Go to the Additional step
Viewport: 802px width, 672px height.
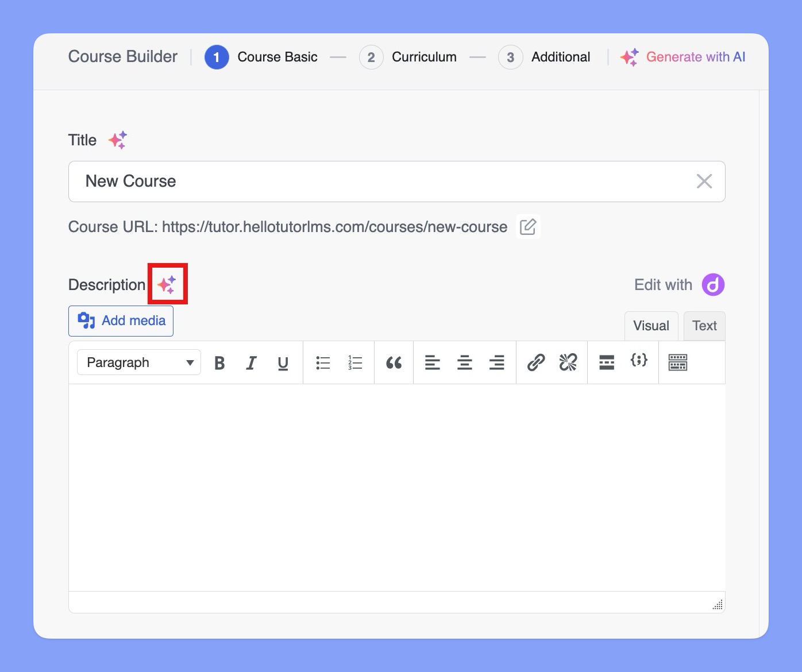(x=544, y=57)
